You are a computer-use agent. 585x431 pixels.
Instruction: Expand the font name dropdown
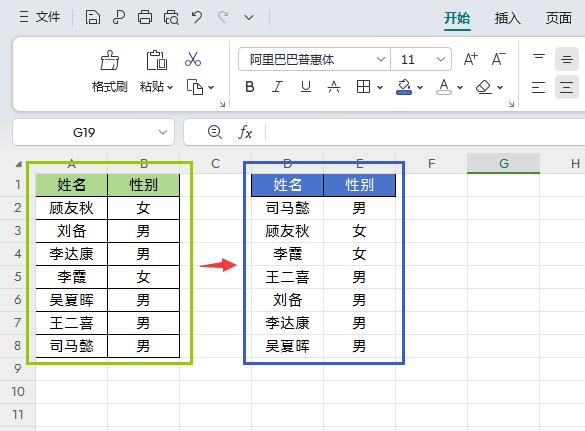381,59
